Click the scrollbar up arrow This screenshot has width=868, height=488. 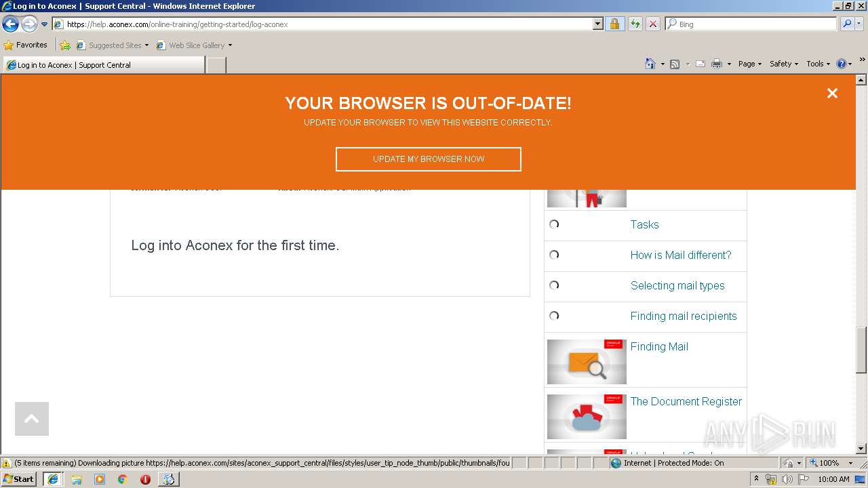(861, 80)
